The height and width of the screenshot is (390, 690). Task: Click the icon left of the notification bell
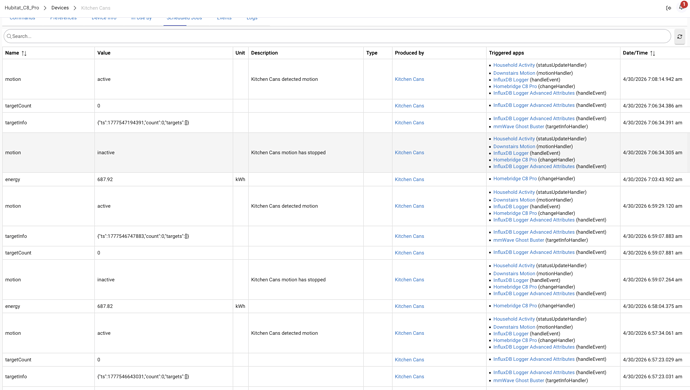(668, 8)
